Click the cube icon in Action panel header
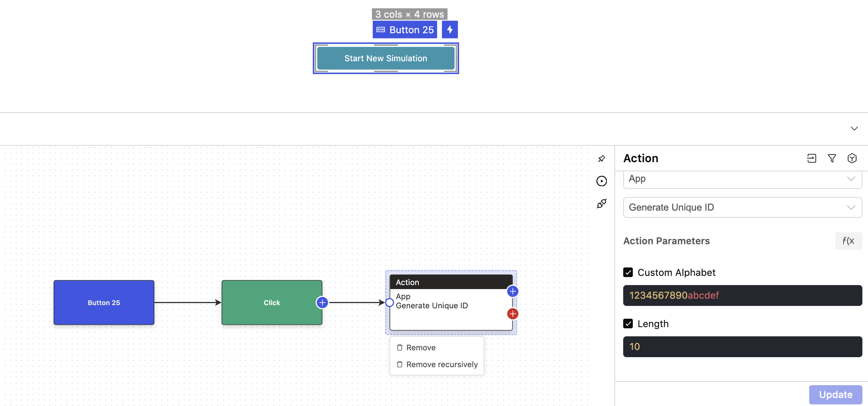 point(852,159)
